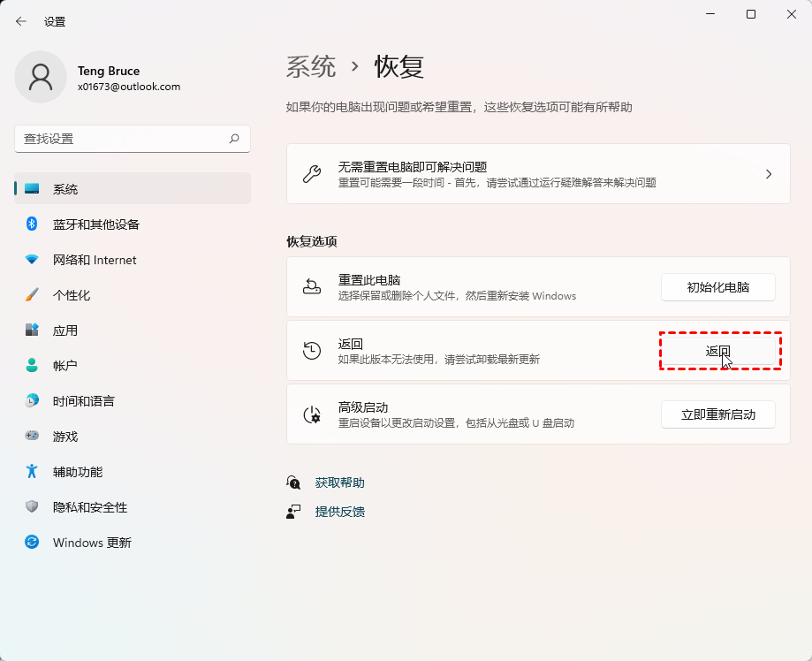This screenshot has height=661, width=812.
Task: Open Accessibility (辅助功能) settings
Action: coord(77,472)
